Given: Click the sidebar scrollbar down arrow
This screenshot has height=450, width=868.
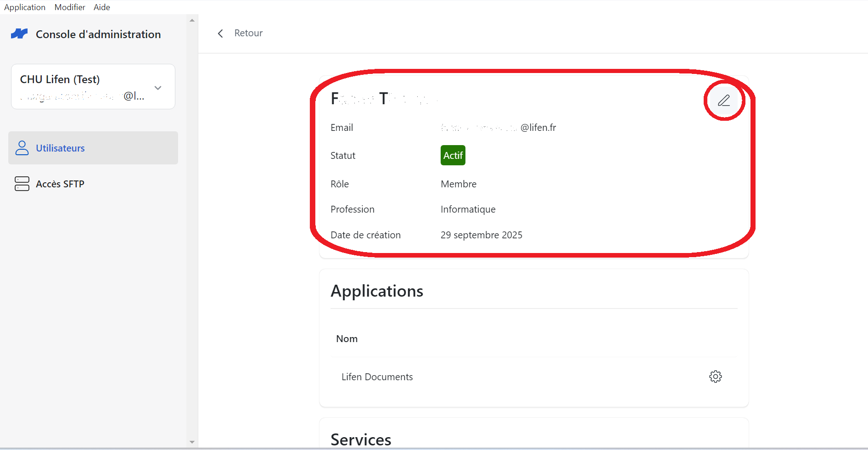Looking at the screenshot, I should 192,442.
